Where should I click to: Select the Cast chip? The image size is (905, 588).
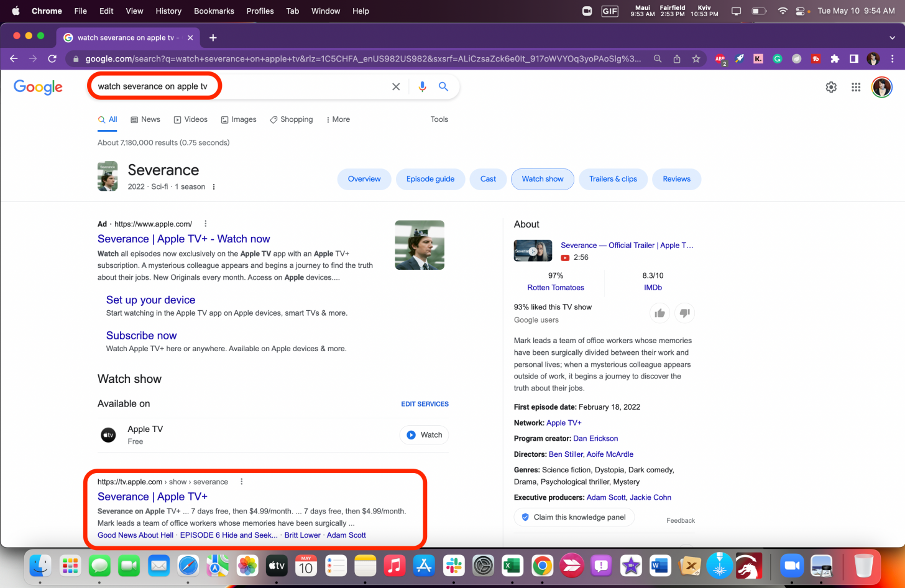(x=488, y=179)
